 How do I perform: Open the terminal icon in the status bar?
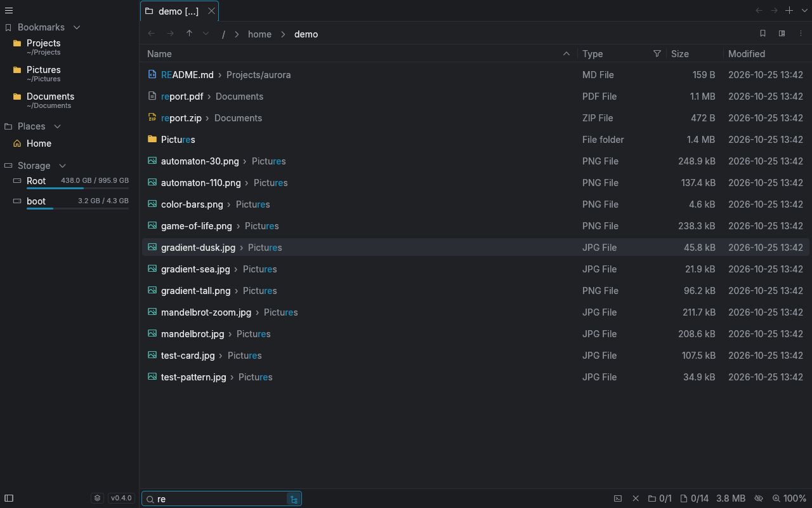[618, 498]
